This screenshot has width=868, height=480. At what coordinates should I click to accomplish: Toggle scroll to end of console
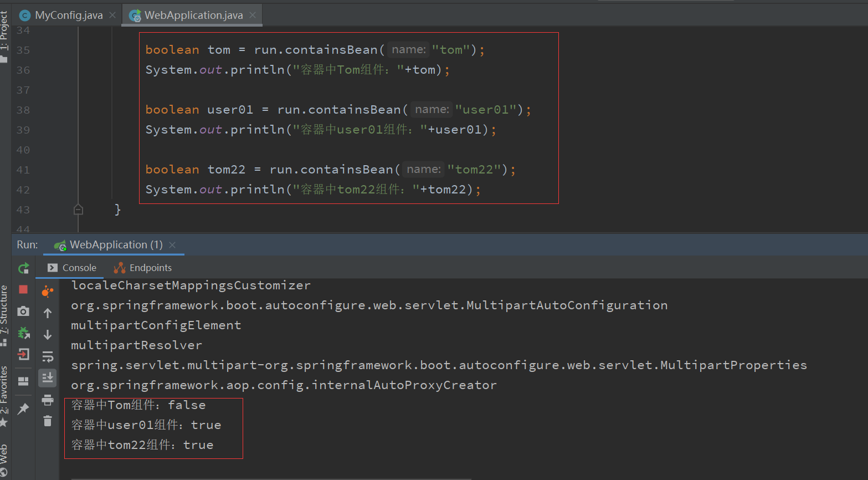[x=48, y=378]
